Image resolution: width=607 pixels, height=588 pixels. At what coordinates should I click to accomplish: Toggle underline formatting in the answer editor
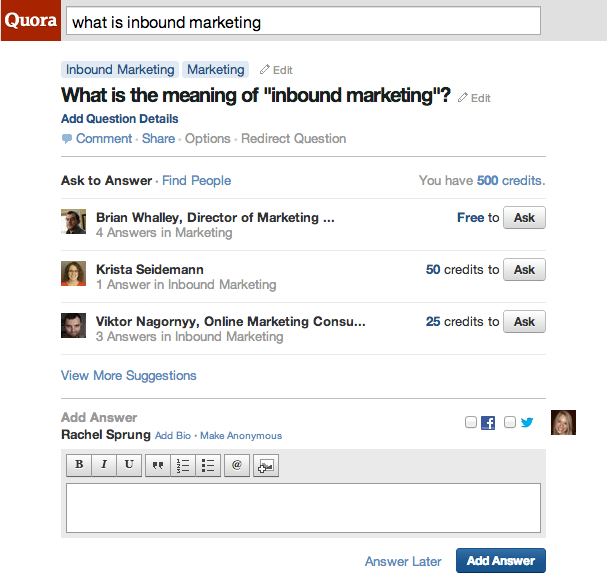click(129, 465)
